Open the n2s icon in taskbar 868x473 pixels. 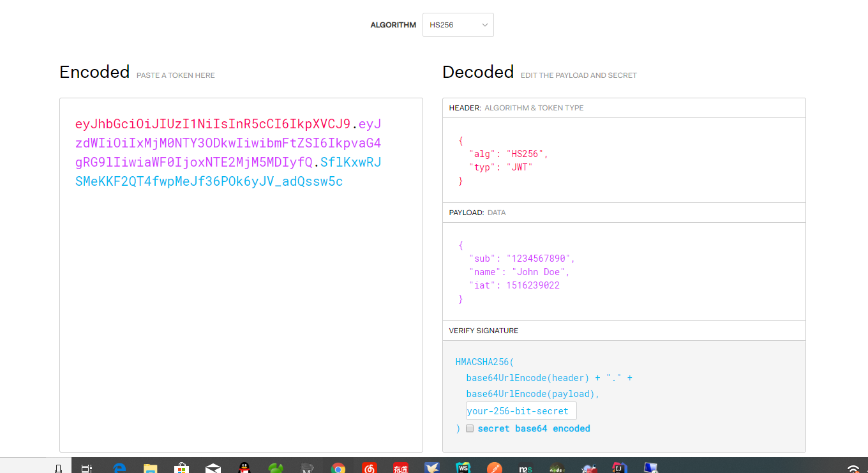click(x=526, y=468)
